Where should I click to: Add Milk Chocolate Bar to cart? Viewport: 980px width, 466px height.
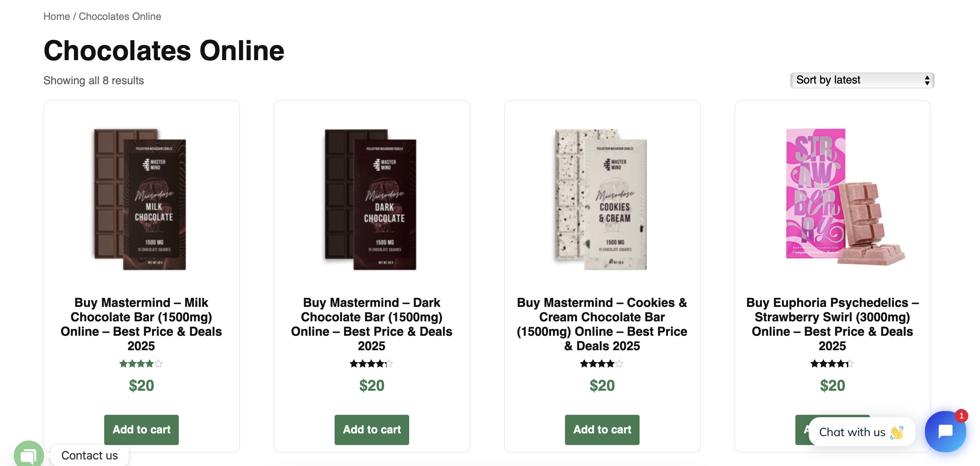pos(141,430)
